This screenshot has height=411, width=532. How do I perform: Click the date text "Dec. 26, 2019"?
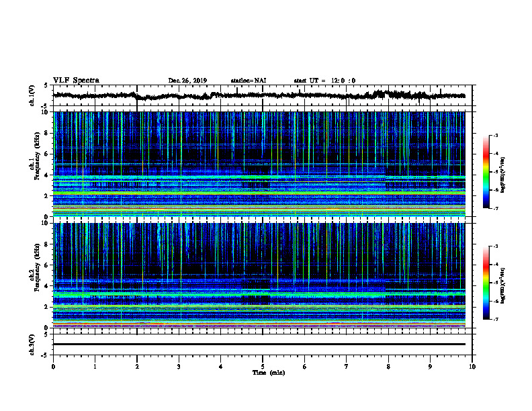coord(187,81)
